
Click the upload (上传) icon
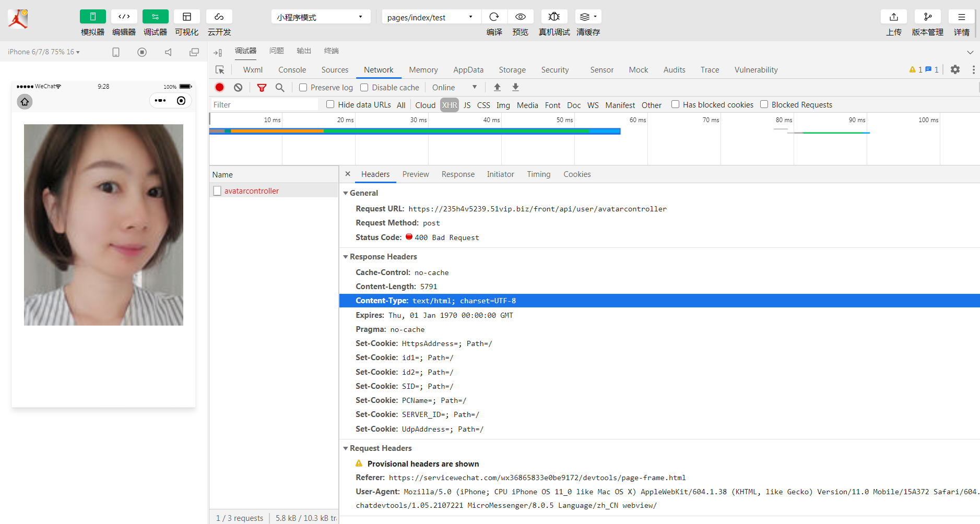point(893,17)
